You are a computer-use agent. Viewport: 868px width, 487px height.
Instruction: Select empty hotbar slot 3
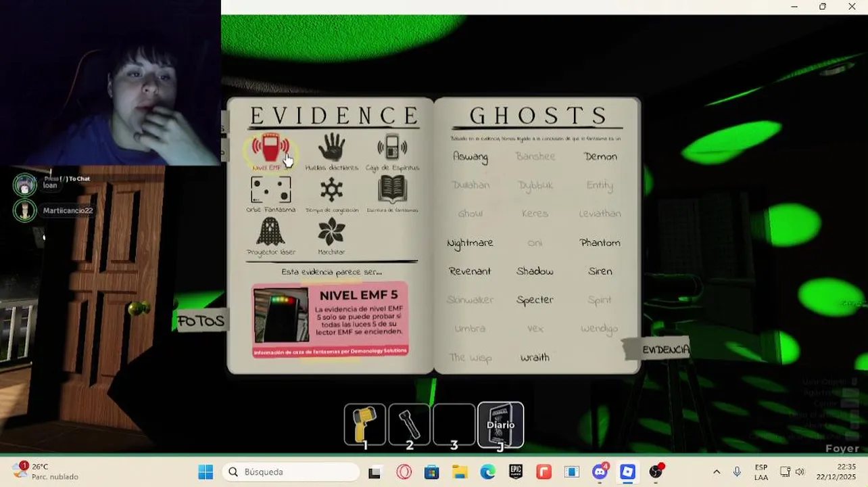tap(454, 425)
